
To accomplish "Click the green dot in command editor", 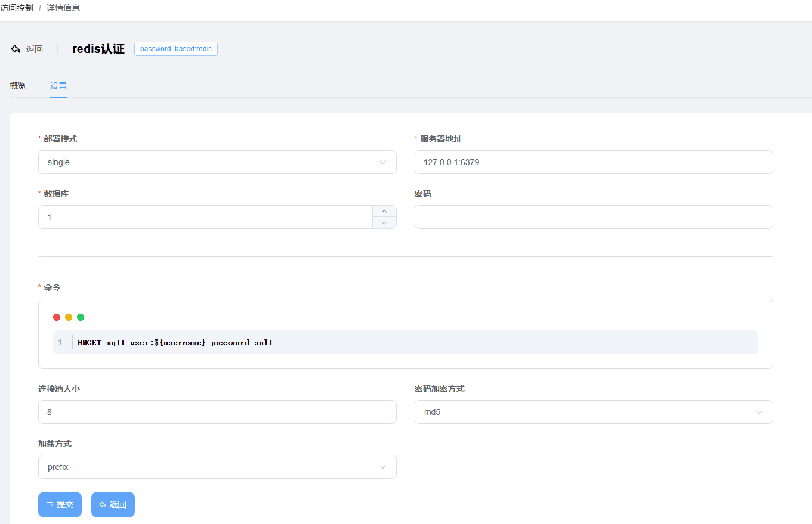I will point(81,317).
